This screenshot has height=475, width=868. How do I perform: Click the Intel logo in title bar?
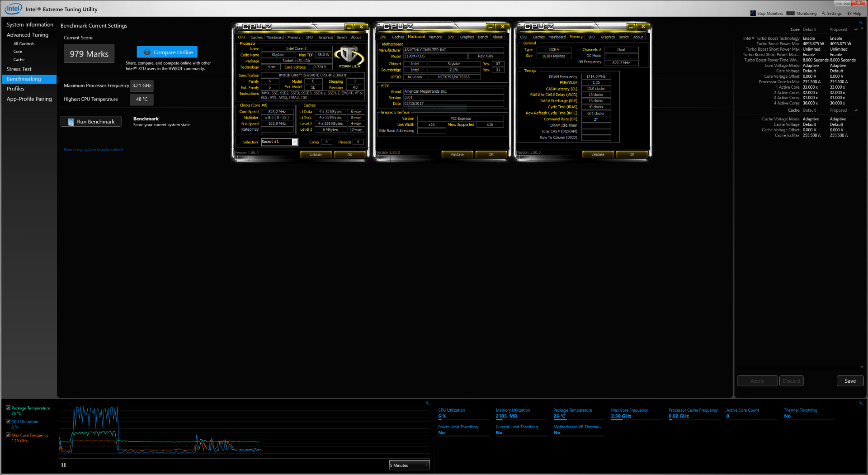pyautogui.click(x=13, y=9)
